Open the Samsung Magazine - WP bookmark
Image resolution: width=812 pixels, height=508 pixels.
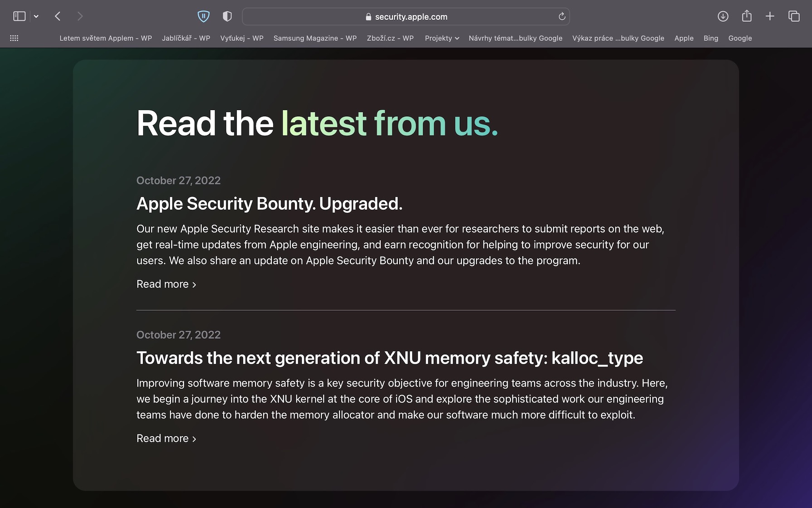[x=315, y=38]
